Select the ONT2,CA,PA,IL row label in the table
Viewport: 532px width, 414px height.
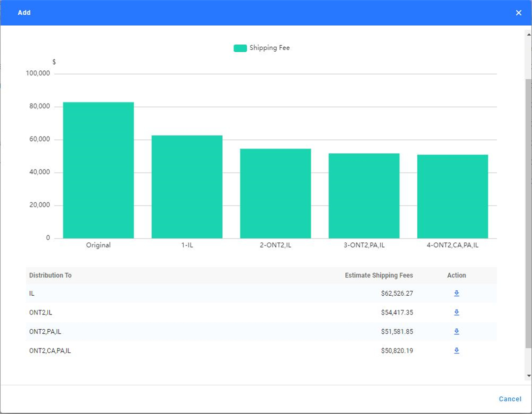click(x=50, y=350)
